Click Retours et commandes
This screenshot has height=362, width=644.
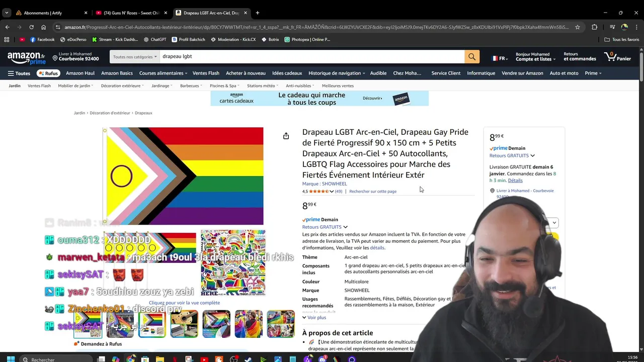point(580,57)
